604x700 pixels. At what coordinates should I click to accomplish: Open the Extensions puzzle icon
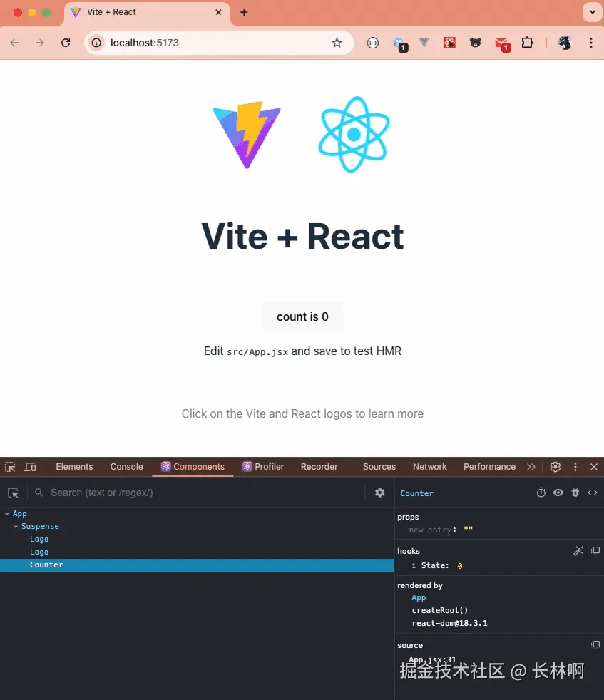(527, 43)
